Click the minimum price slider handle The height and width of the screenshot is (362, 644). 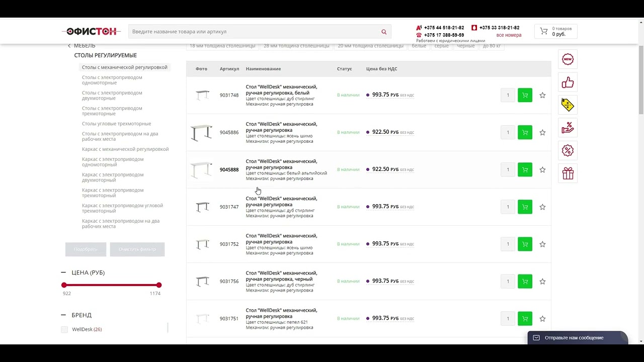(x=64, y=285)
